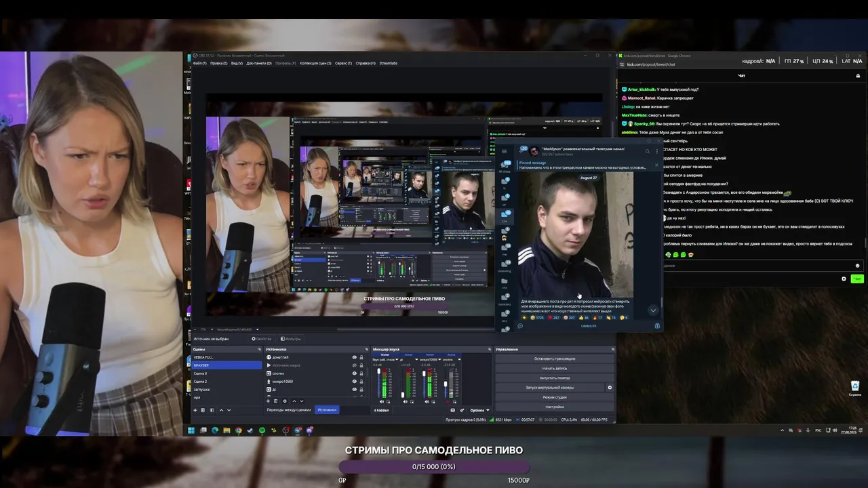The image size is (868, 488).
Task: Click Запуск виртуальной камеры button
Action: 549,388
